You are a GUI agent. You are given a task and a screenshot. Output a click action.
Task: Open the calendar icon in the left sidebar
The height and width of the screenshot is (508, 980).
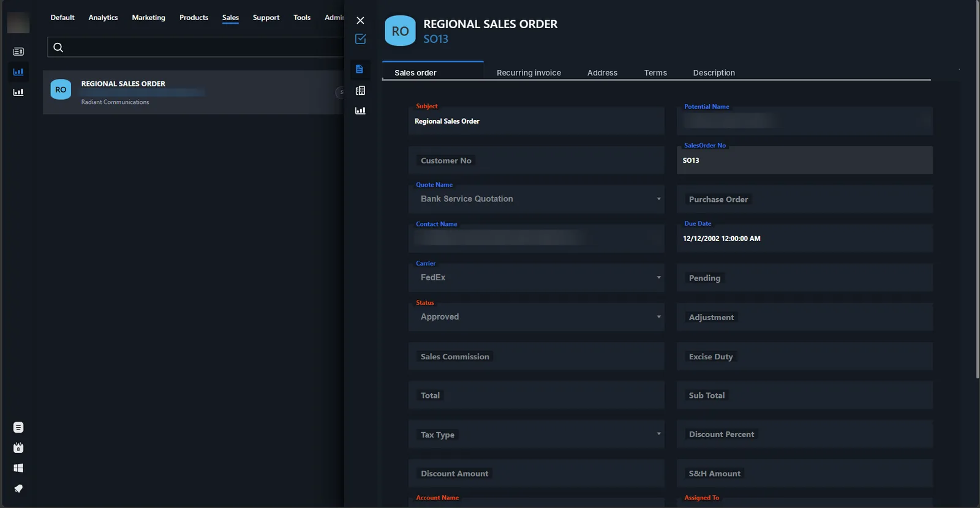tap(18, 448)
